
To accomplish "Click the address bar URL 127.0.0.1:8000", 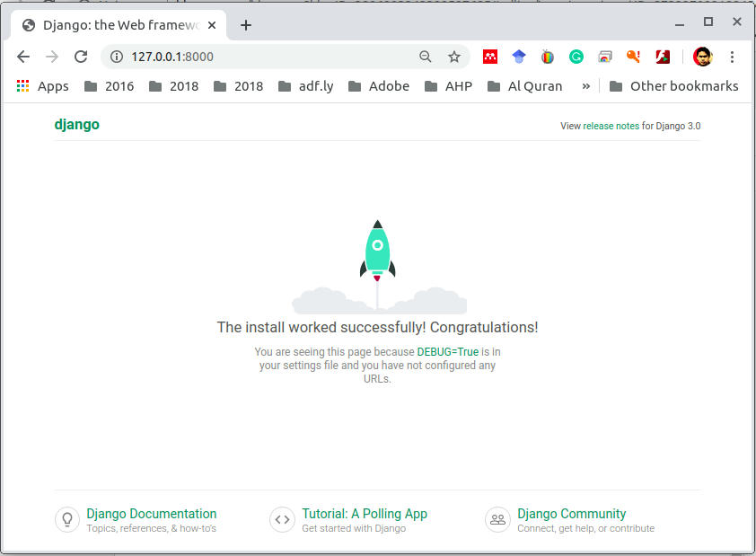I will [172, 57].
